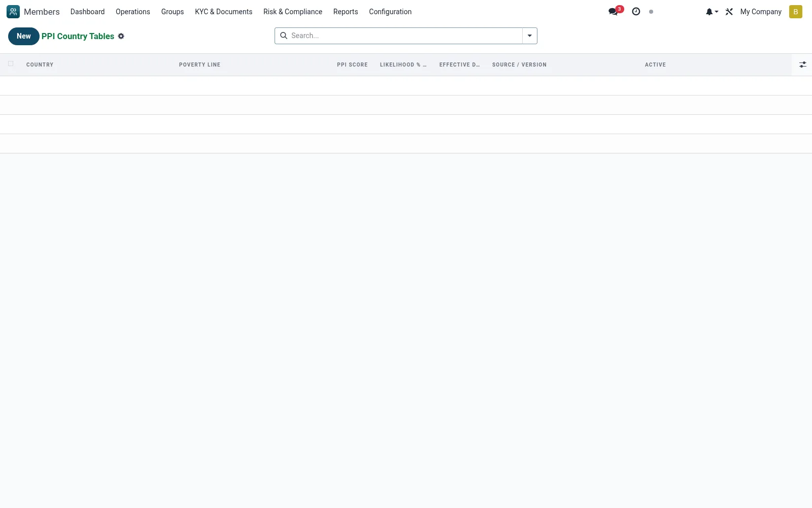Open the developer tools wrench icon
This screenshot has width=812, height=508.
(x=729, y=12)
